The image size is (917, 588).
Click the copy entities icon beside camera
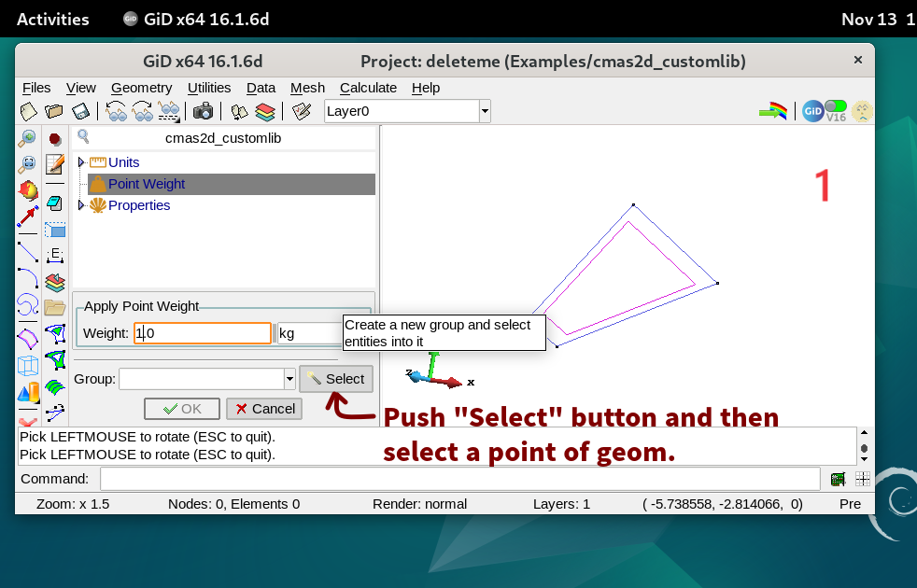pos(239,111)
